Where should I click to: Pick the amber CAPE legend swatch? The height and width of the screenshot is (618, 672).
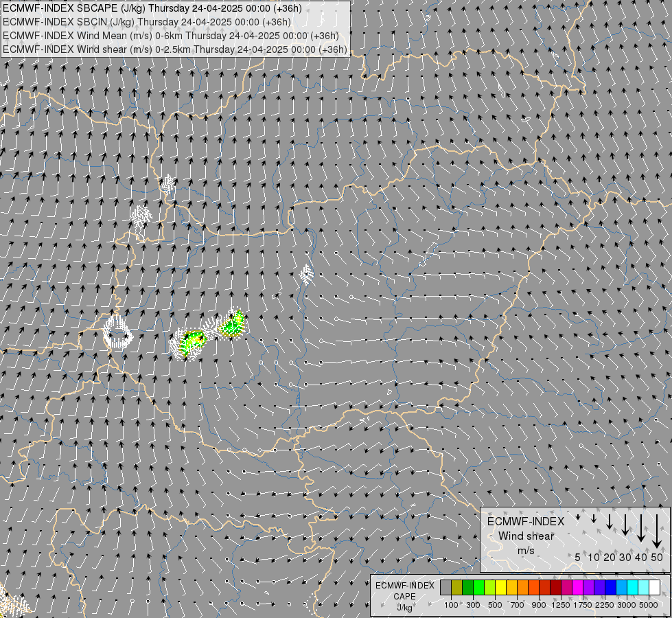511,588
